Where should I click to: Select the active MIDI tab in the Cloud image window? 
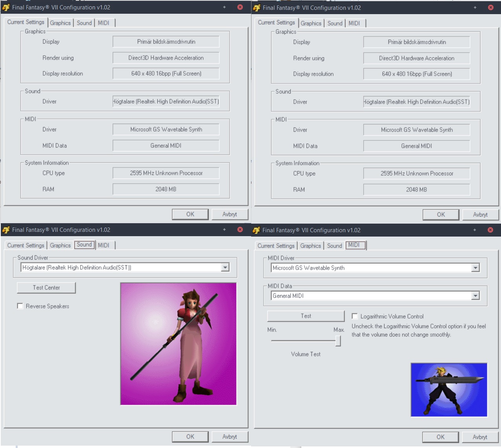[x=355, y=245]
